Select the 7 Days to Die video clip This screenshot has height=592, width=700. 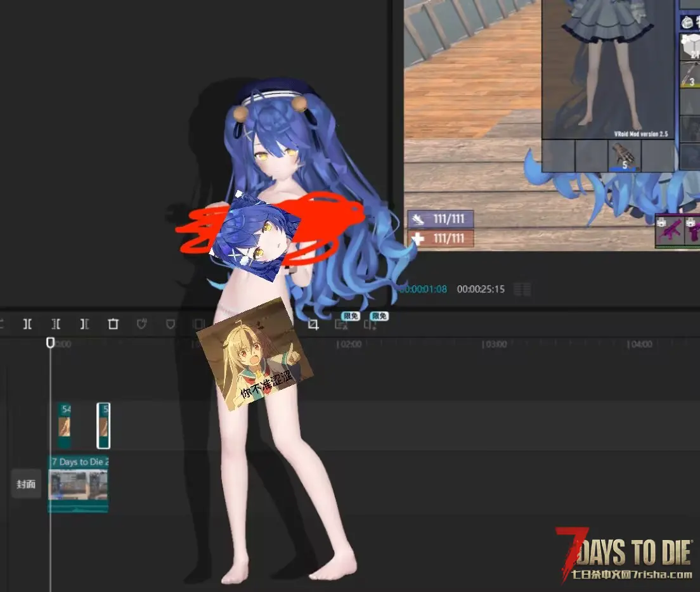click(x=79, y=483)
